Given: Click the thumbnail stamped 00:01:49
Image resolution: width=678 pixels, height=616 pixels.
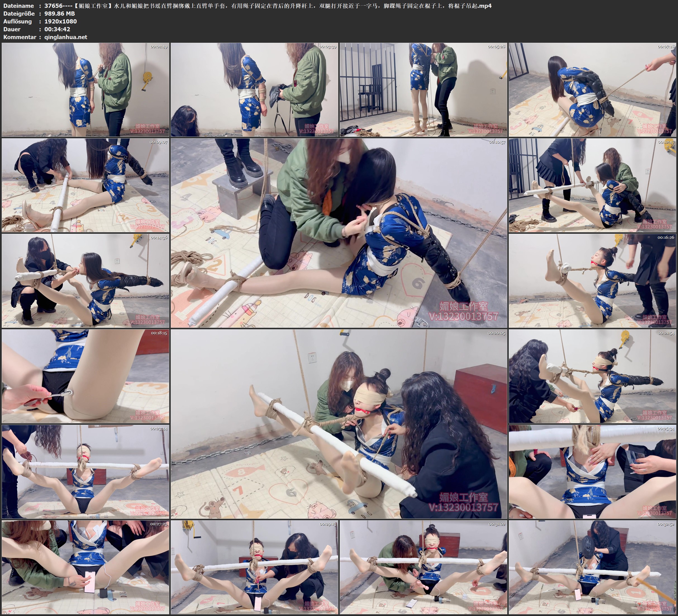Looking at the screenshot, I should pos(85,89).
